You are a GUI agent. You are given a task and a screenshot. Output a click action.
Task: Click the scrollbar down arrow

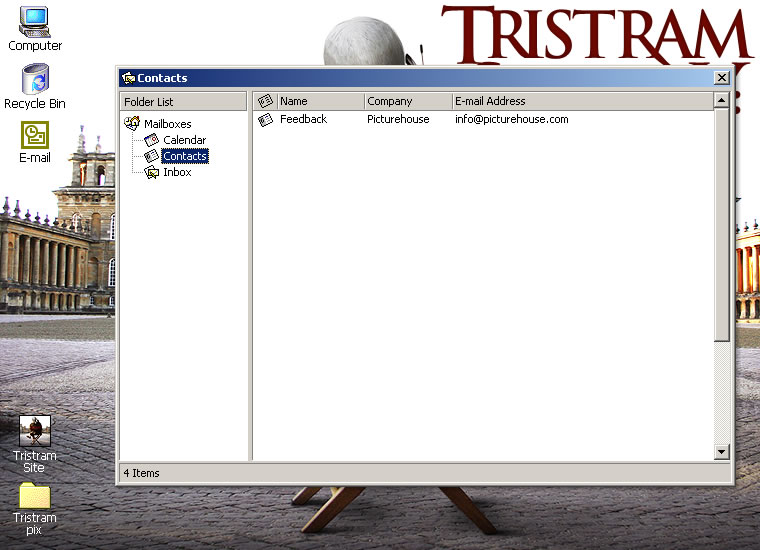(722, 452)
